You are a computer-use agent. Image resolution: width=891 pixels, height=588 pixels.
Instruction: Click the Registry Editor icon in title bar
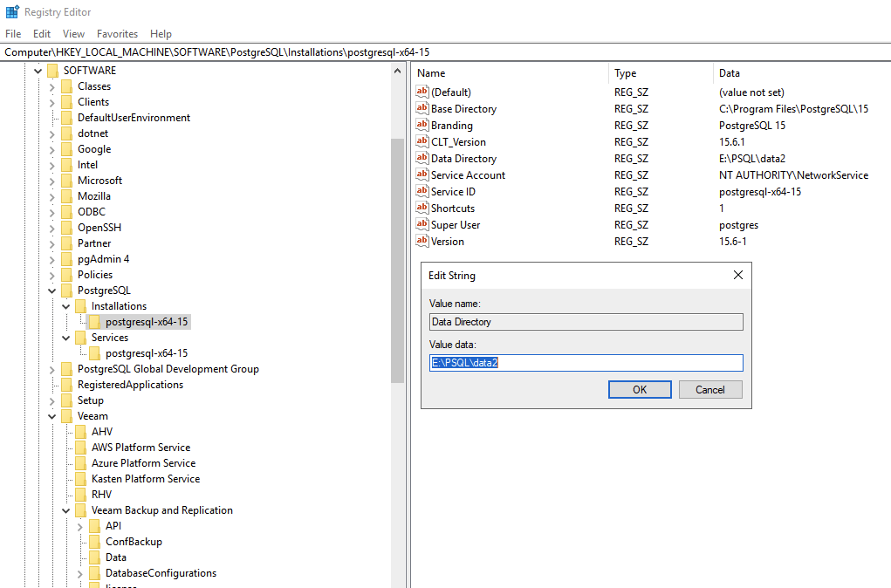pyautogui.click(x=11, y=11)
